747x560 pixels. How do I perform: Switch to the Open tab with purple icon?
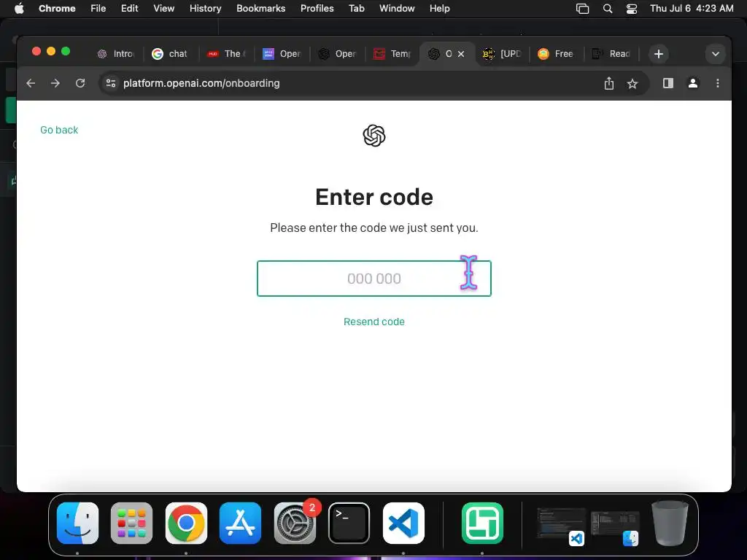pyautogui.click(x=282, y=54)
